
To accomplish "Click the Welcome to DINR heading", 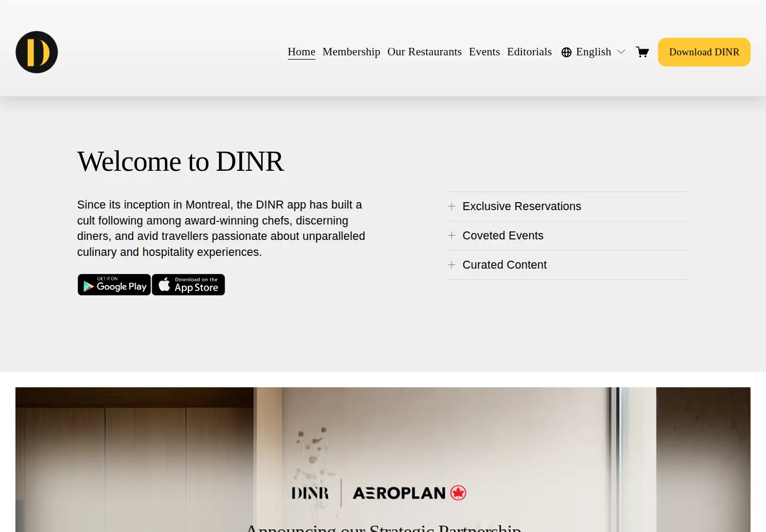I will [x=180, y=161].
